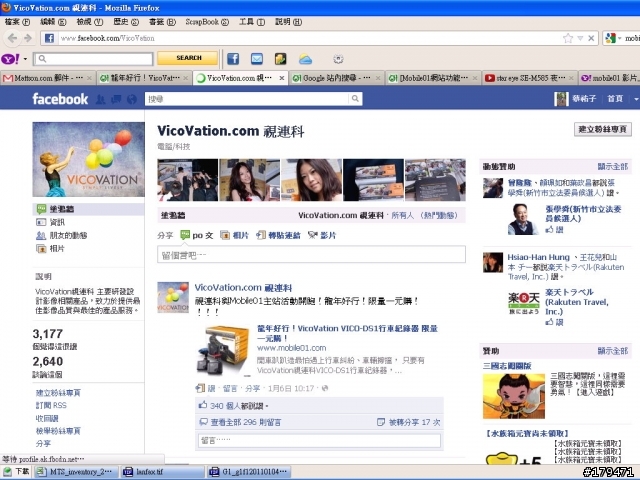The width and height of the screenshot is (640, 480).
Task: Open the ScrapBook menu
Action: 207,22
